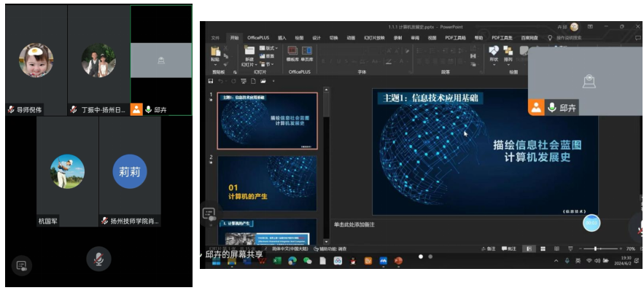The image size is (644, 293).
Task: Click accessibility check (辅助功能) in status bar
Action: [330, 249]
